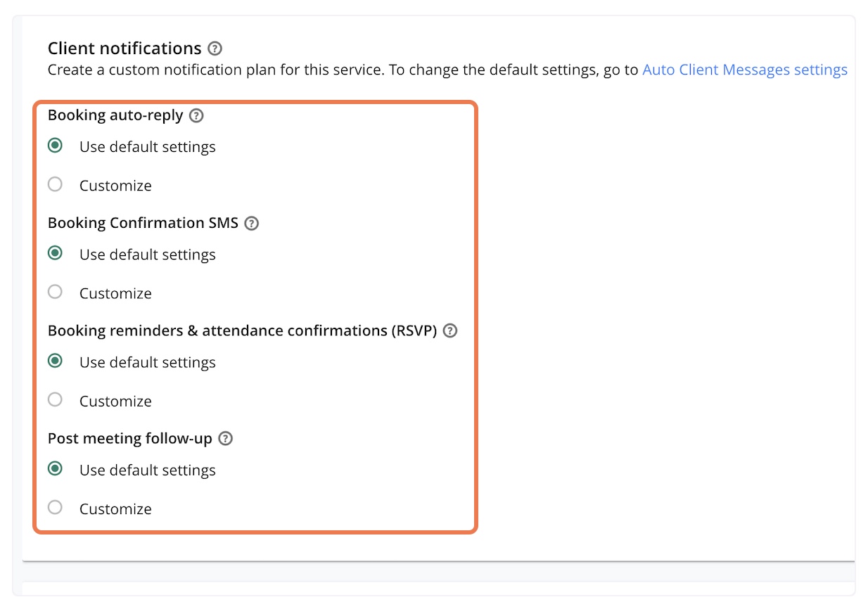868x602 pixels.
Task: Select Use default settings for Booking Confirmation SMS
Action: (x=55, y=254)
